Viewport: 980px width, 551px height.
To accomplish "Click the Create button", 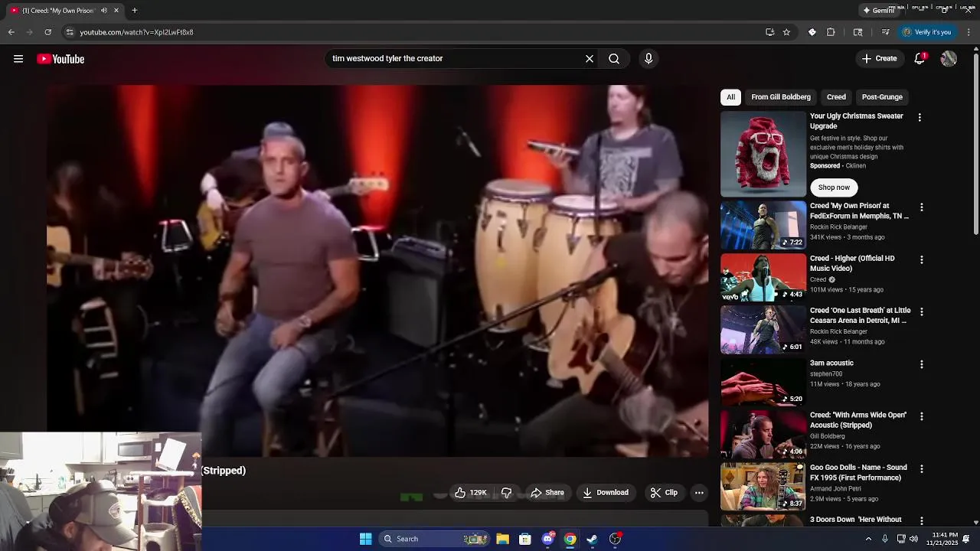I will 879,59.
